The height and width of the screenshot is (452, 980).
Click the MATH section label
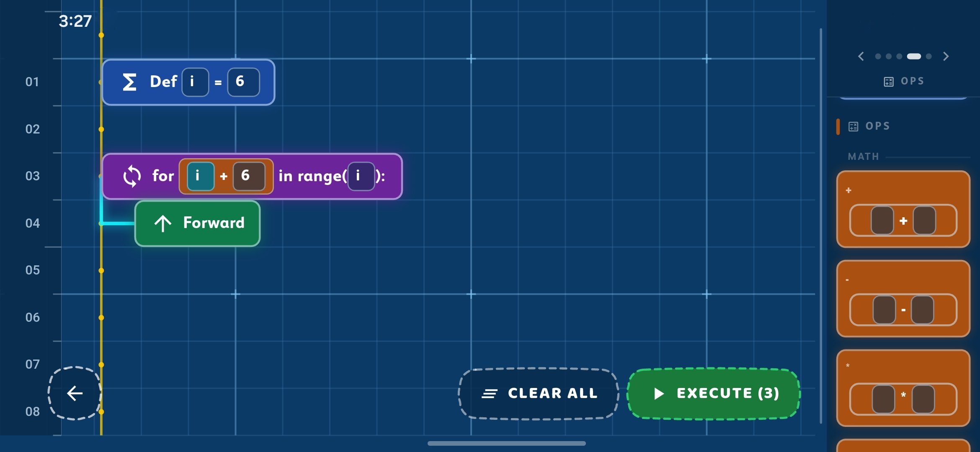point(864,157)
